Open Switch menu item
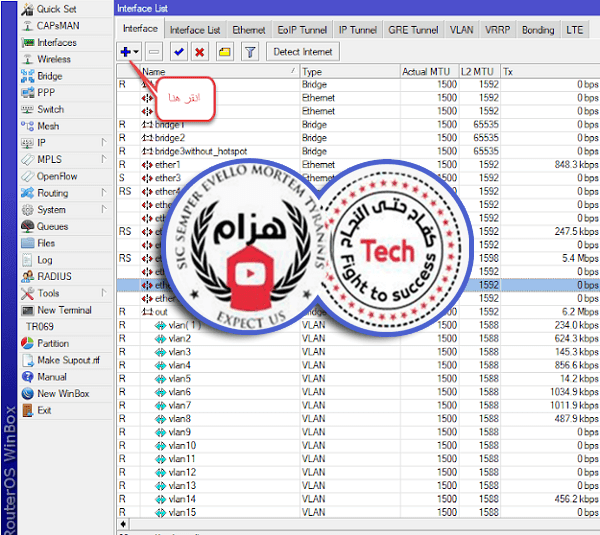The image size is (600, 535). coord(65,109)
